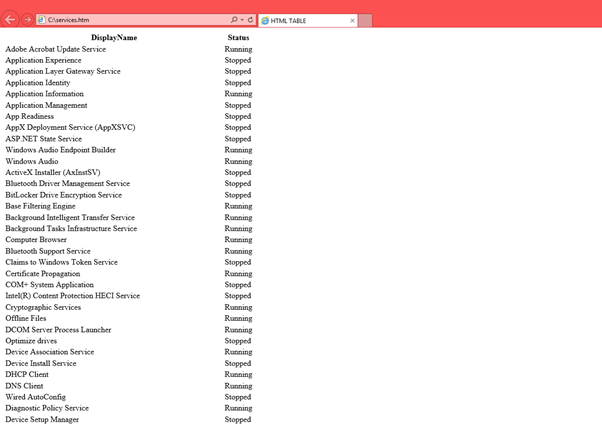Click Application Layer Gateway Service entry
Screen dimensions: 602x426
click(x=63, y=71)
